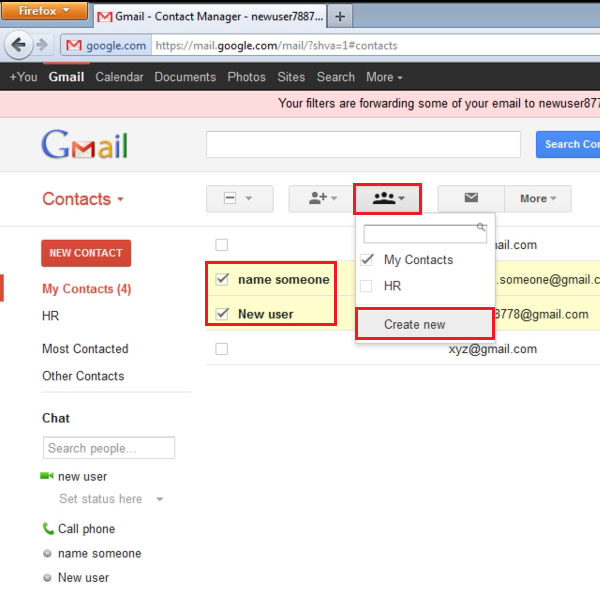The height and width of the screenshot is (600, 600).
Task: Click the Chat section heading
Action: [x=56, y=418]
